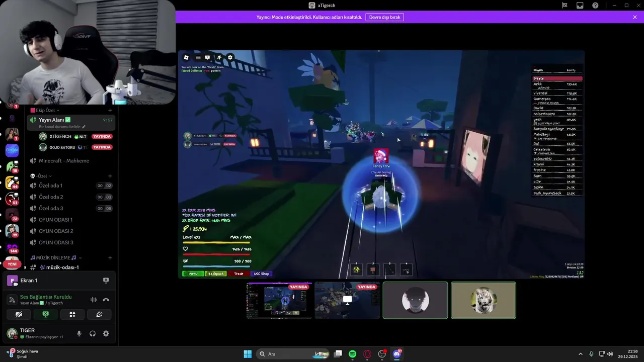
Task: Open the Windows Start button
Action: (x=248, y=354)
